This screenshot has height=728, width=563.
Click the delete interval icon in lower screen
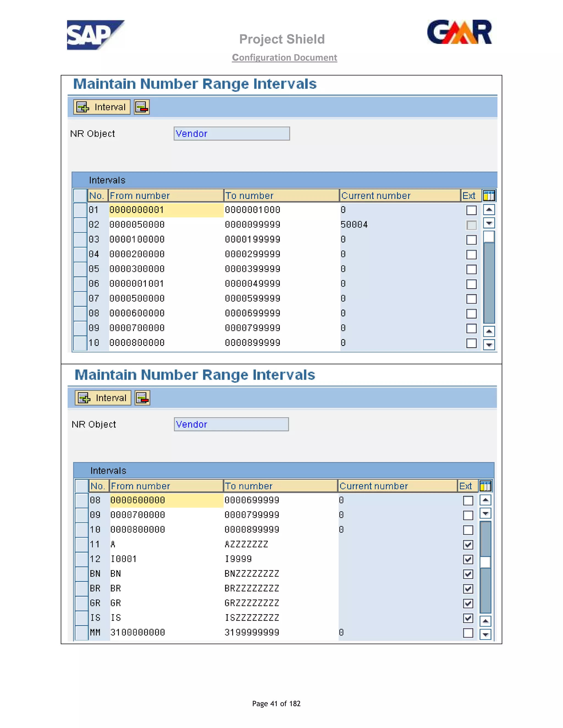coord(142,398)
